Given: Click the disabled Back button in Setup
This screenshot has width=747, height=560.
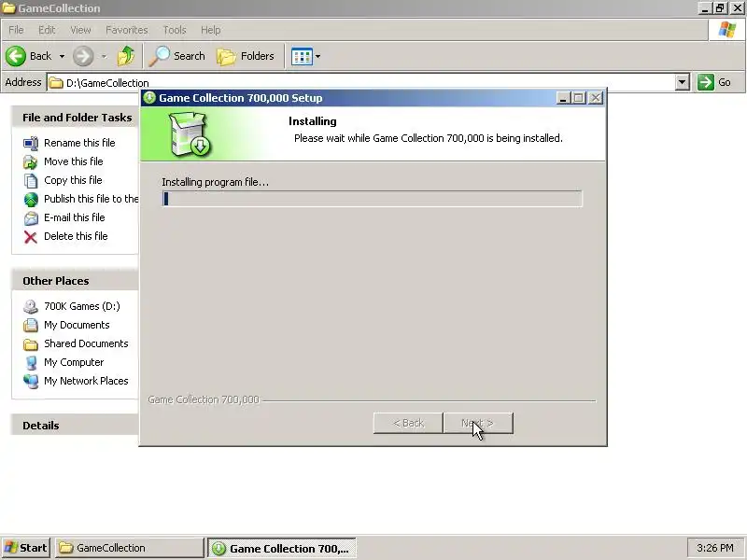Looking at the screenshot, I should point(408,423).
